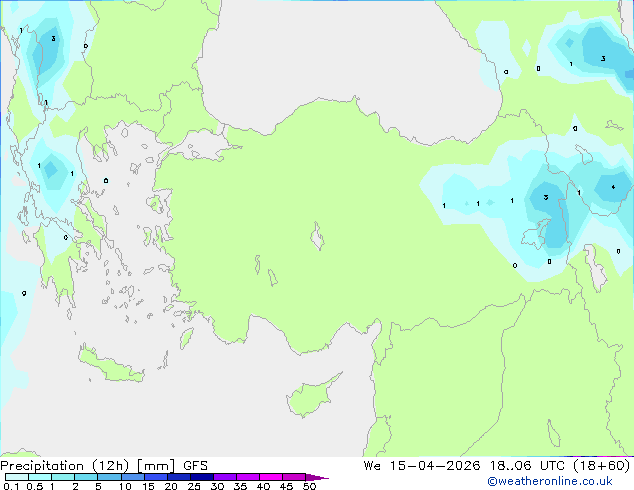Click the legend scale label '25'
This screenshot has height=490, width=634.
(x=194, y=486)
